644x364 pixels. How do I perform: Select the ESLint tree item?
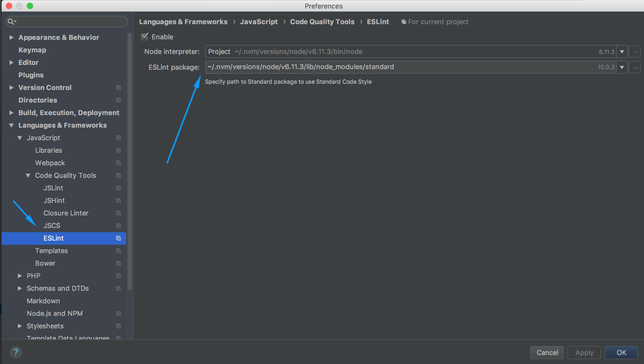[x=64, y=238]
